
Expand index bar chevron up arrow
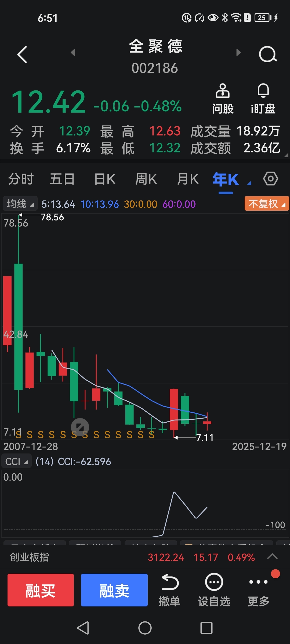click(x=272, y=557)
